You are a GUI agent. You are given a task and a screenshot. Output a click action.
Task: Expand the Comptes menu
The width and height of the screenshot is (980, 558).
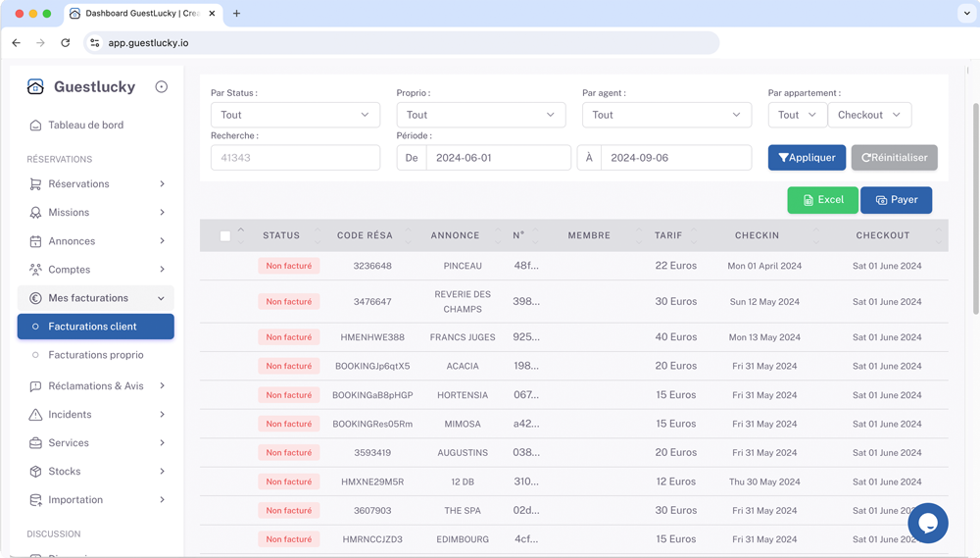[162, 270]
